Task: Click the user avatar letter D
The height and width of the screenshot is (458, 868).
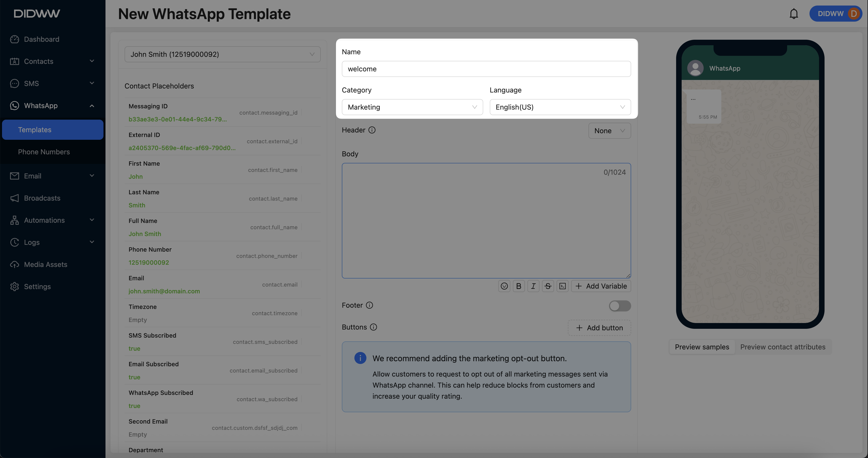Action: click(x=853, y=14)
